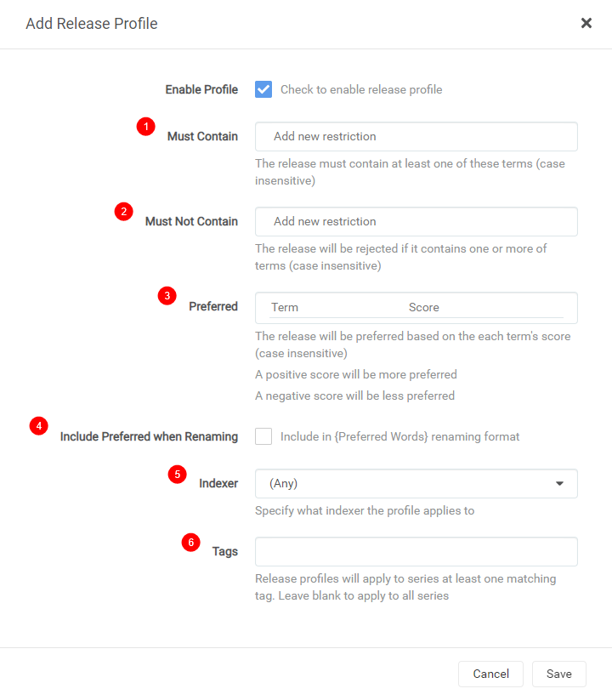Click red annotation marker number 5

point(177,474)
